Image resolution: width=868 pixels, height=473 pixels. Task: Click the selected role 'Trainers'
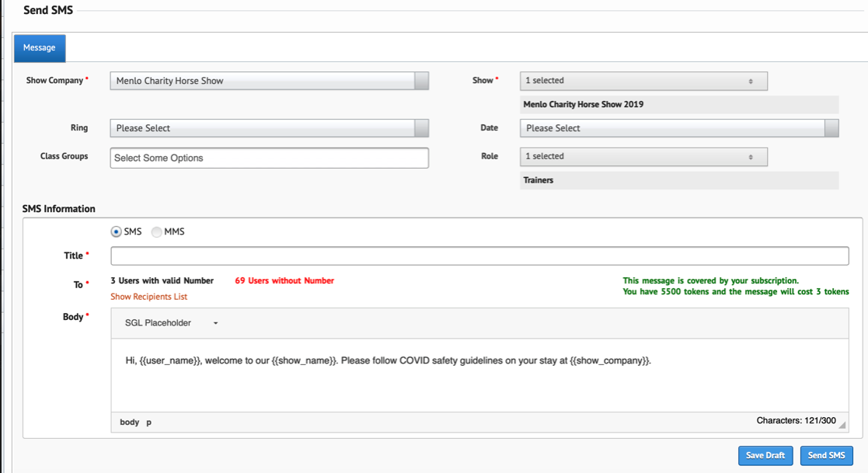click(538, 180)
